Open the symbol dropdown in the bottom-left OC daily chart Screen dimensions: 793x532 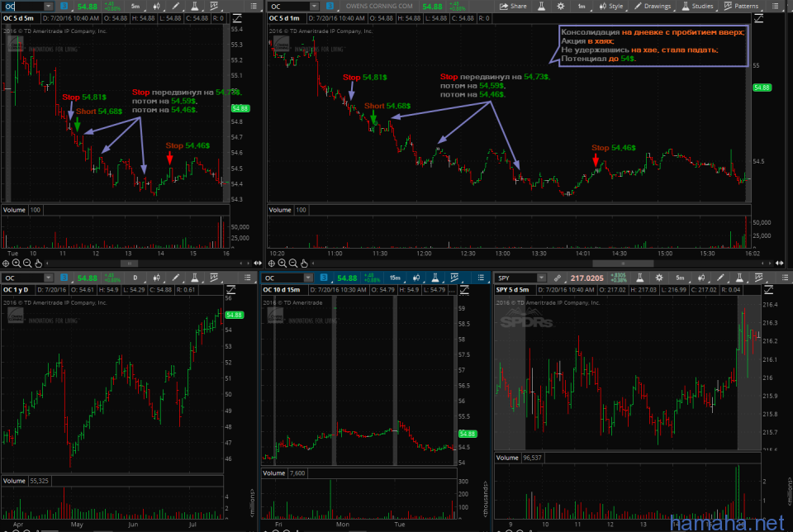point(48,278)
